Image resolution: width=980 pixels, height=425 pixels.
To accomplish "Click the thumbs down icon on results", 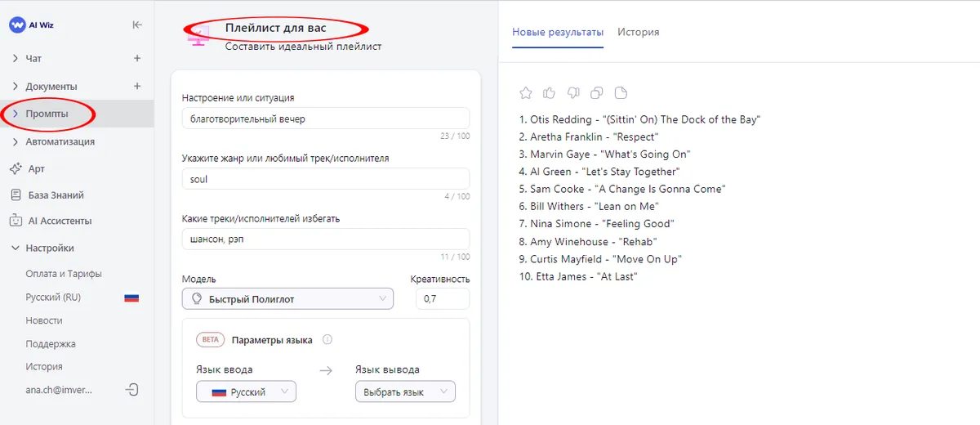I will [x=573, y=92].
